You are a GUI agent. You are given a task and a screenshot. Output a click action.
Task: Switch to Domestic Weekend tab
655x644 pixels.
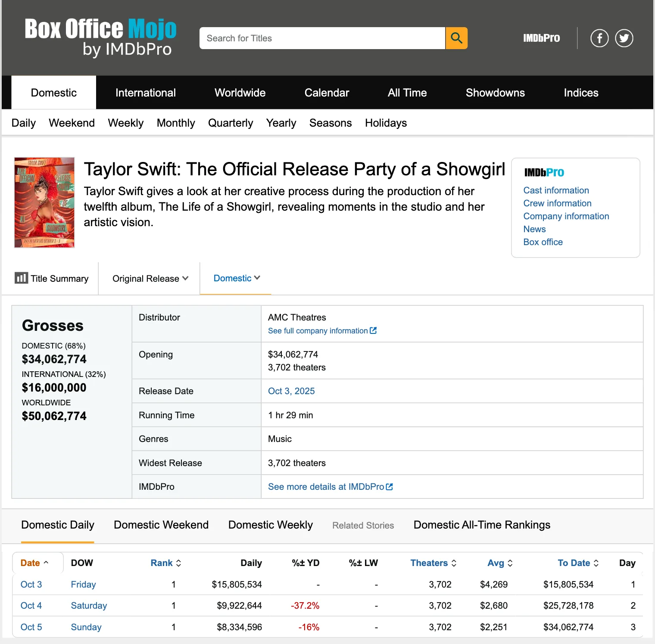tap(161, 525)
